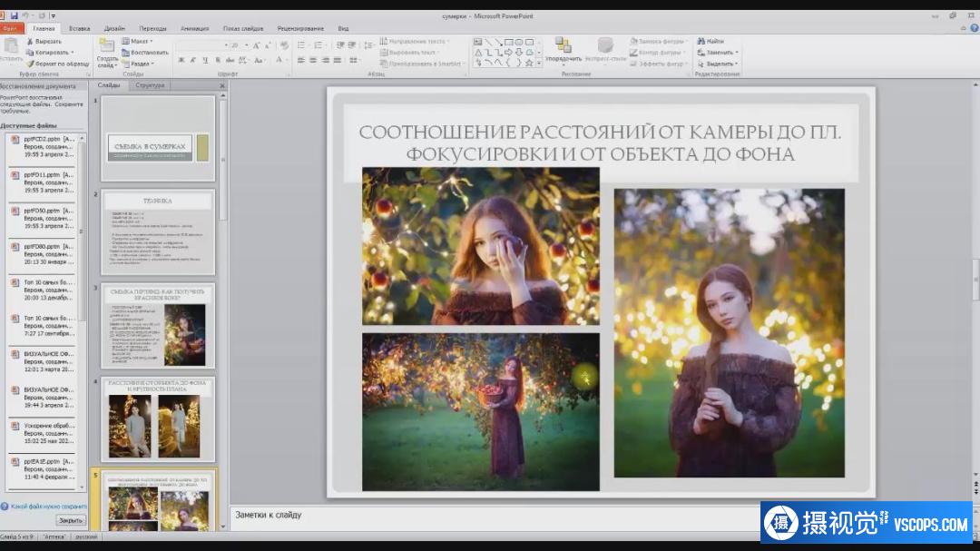Copy selection with Копировать
The image size is (980, 551).
(x=50, y=53)
